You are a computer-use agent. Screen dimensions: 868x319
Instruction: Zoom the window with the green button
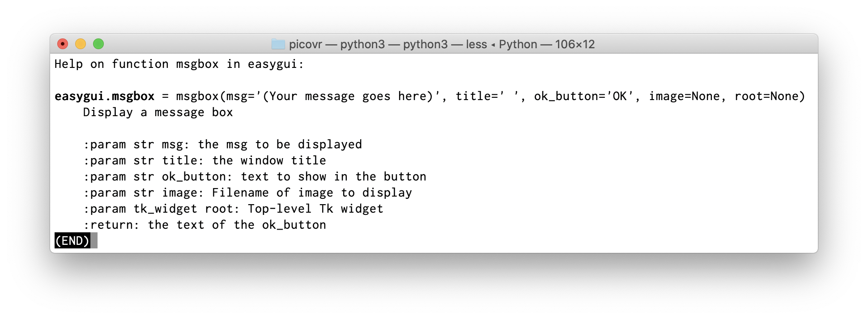[x=98, y=44]
